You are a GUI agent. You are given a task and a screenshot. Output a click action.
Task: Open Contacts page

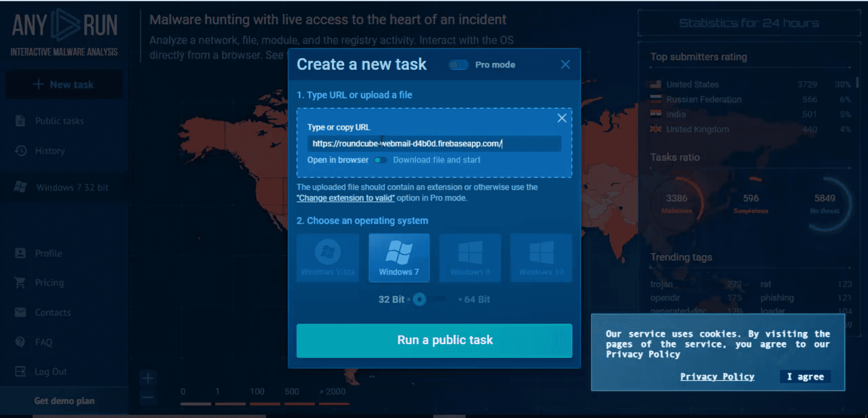click(53, 312)
